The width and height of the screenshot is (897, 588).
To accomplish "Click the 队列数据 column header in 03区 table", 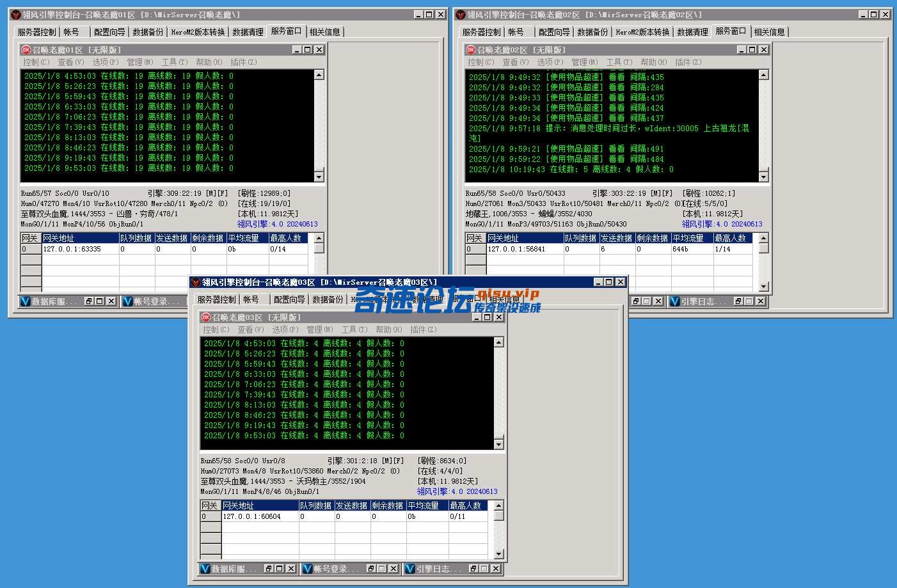I will coord(316,505).
